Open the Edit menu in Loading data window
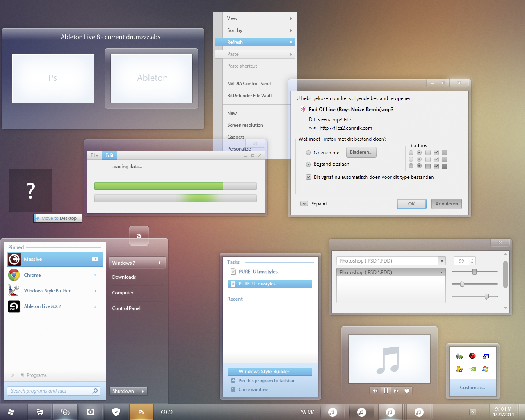 pos(110,155)
